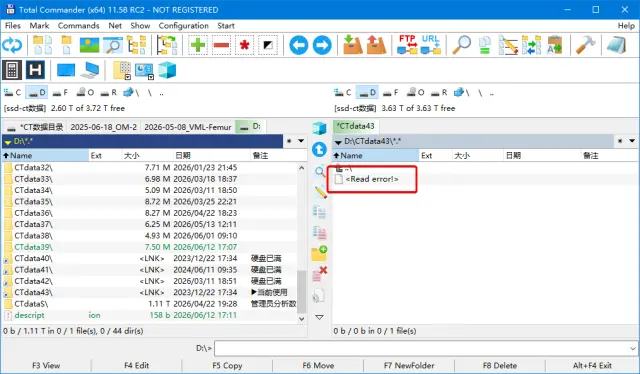Click the invert selection icon
Viewport: 640px width, 374px height.
(268, 45)
